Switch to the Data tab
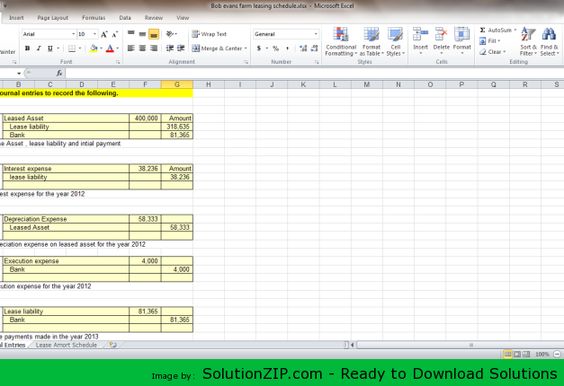Image resolution: width=564 pixels, height=386 pixels. [125, 18]
